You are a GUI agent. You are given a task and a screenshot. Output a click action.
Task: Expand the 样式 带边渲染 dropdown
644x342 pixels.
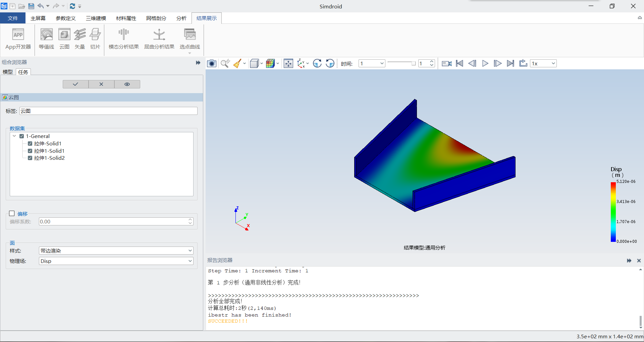pyautogui.click(x=116, y=251)
